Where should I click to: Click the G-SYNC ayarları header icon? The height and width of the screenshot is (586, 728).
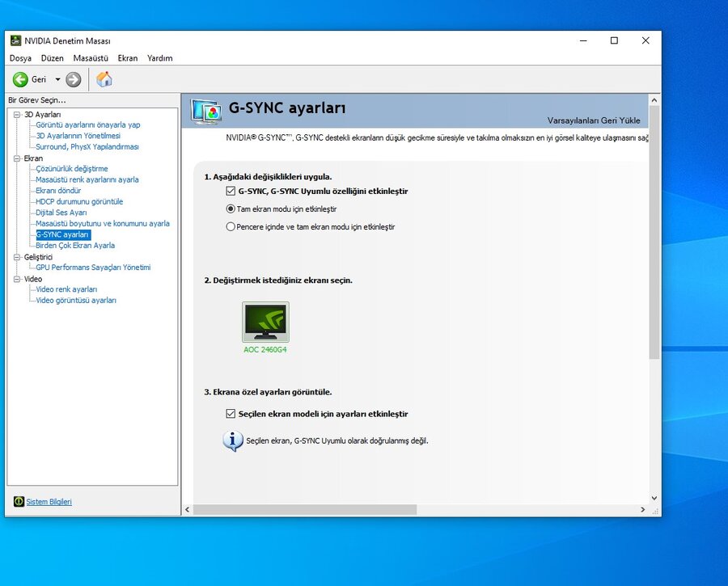[x=206, y=111]
